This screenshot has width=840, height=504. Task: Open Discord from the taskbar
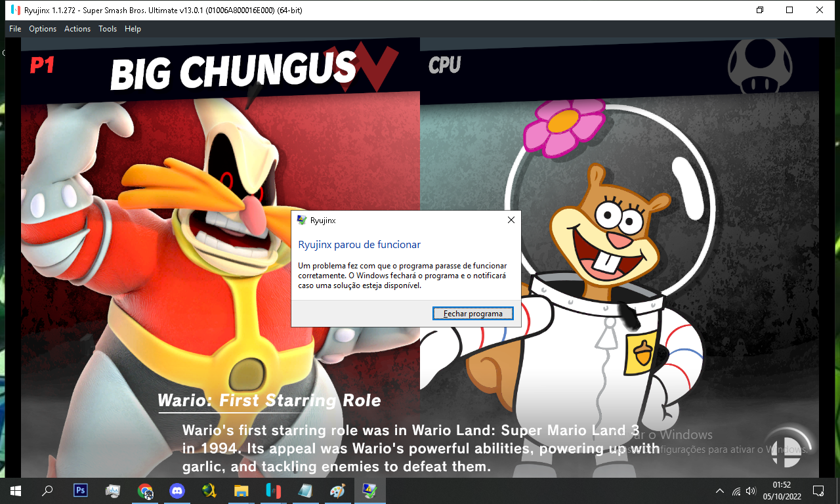177,491
